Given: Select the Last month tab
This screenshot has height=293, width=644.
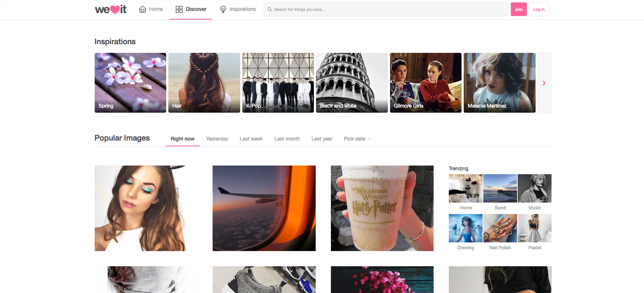Looking at the screenshot, I should [x=287, y=139].
